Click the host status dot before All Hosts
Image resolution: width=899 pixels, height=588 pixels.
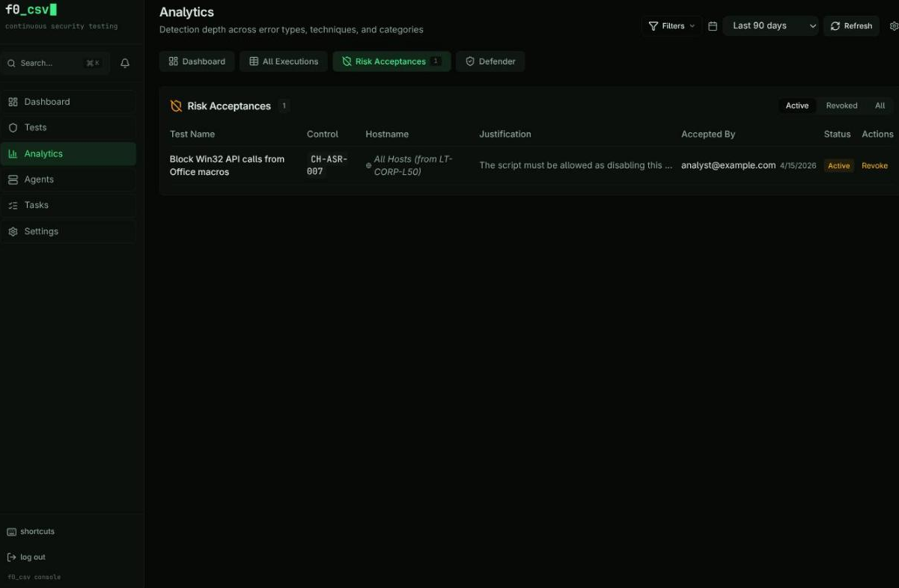pos(368,165)
